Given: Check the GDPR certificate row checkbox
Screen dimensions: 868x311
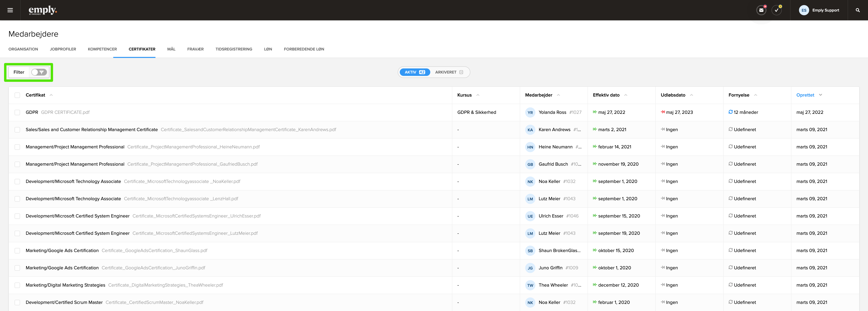Looking at the screenshot, I should pos(17,112).
